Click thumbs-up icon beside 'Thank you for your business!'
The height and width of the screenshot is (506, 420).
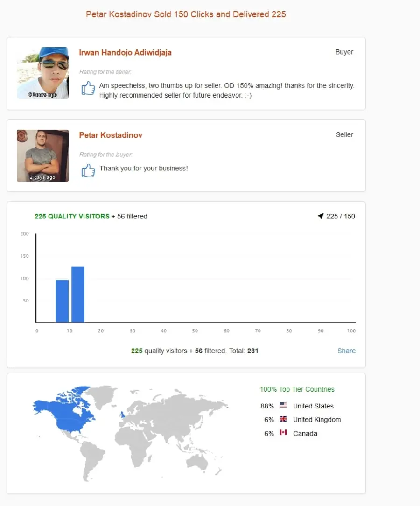point(88,170)
